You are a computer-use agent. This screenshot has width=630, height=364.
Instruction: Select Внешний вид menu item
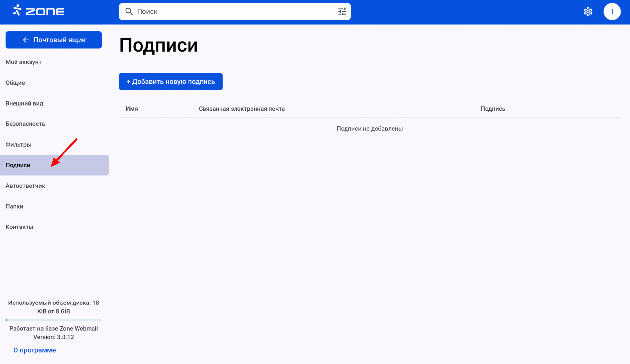[25, 103]
